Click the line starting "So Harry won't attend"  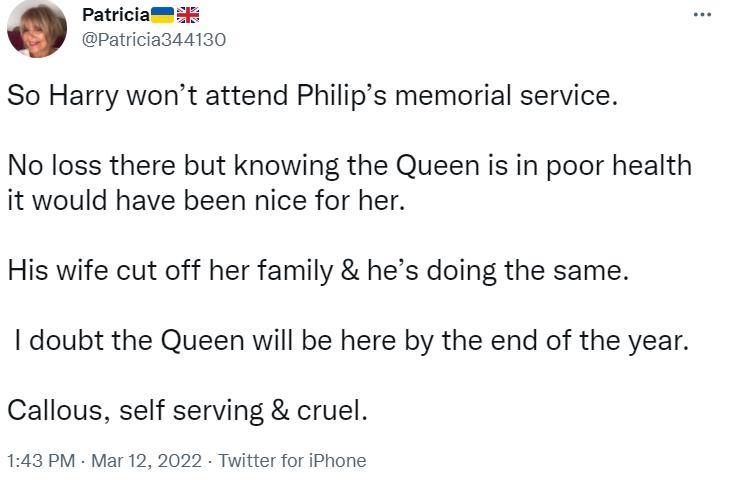pos(308,97)
